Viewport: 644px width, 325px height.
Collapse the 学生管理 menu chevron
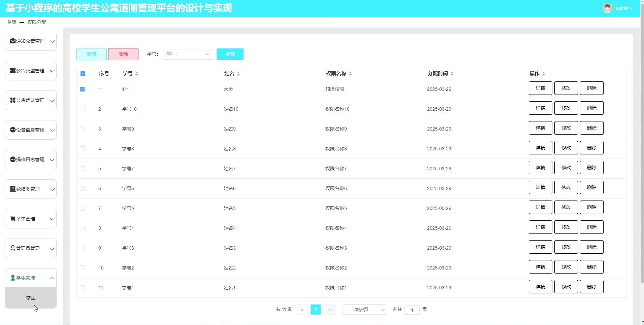52,278
